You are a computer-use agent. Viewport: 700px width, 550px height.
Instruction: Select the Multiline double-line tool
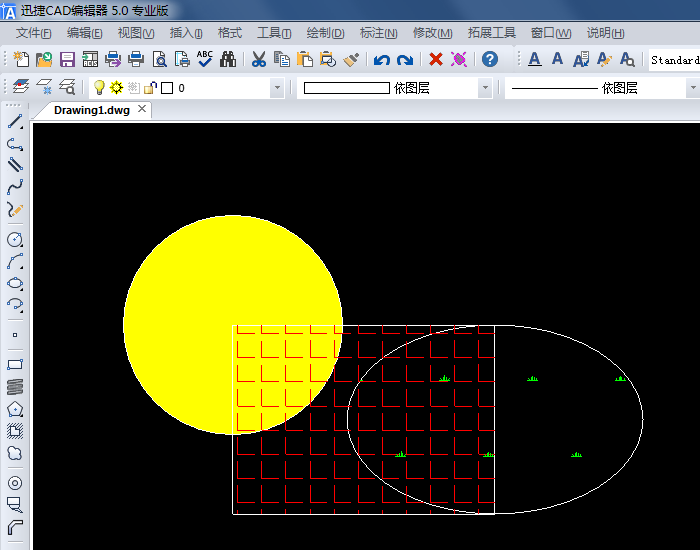tap(15, 165)
